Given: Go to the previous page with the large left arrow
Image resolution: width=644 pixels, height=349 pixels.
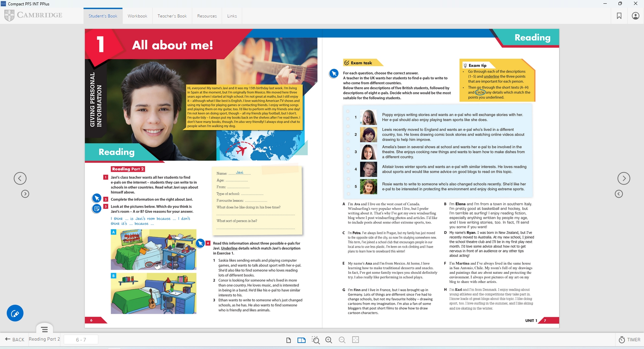Looking at the screenshot, I should pyautogui.click(x=20, y=178).
